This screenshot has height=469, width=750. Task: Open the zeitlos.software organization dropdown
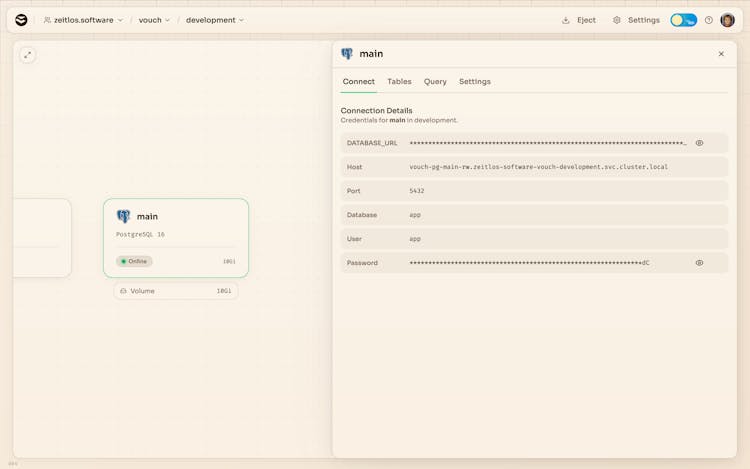coord(83,20)
